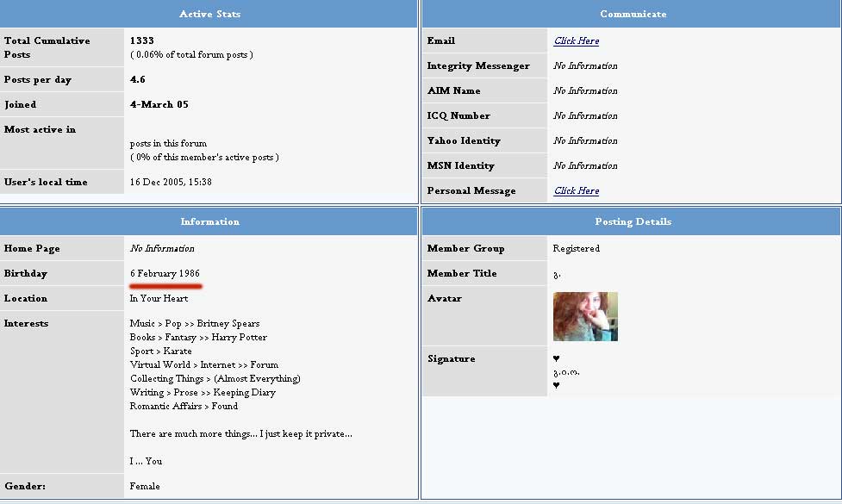Click ICQ Number 'No Information' value
Viewport: 842px width, 504px height.
click(585, 116)
